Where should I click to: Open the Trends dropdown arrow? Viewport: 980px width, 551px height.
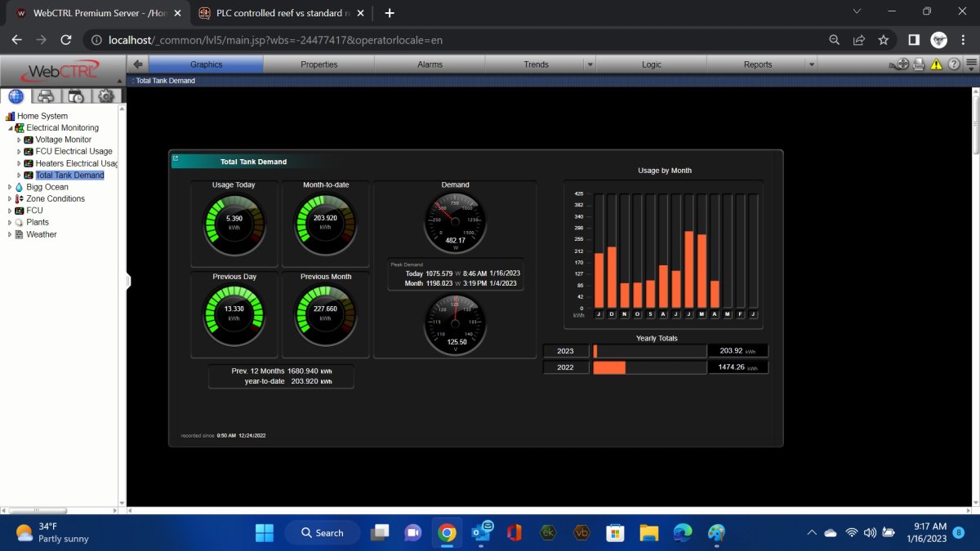(x=589, y=64)
